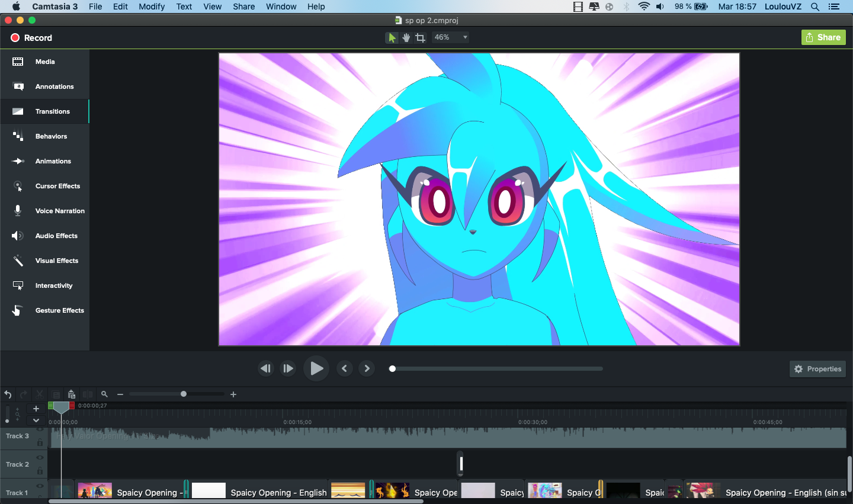
Task: Lock Track 2 using its padlock icon
Action: (40, 471)
